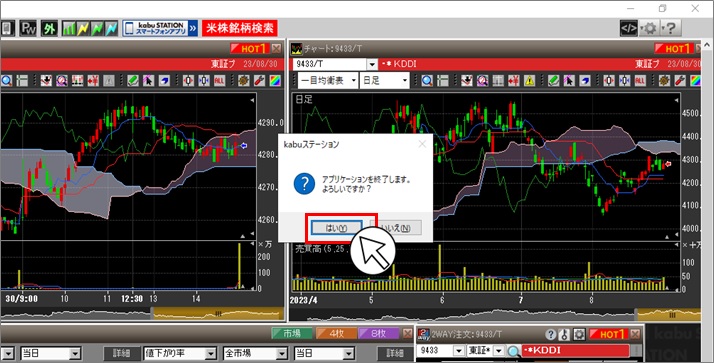The image size is (714, 363).
Task: Toggle the HOT1 label on the チャート:9433/T window
Action: 674,48
